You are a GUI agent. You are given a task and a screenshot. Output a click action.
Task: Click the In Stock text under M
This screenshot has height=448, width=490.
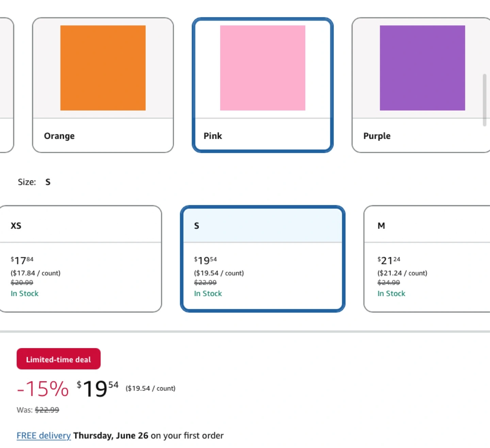click(391, 293)
